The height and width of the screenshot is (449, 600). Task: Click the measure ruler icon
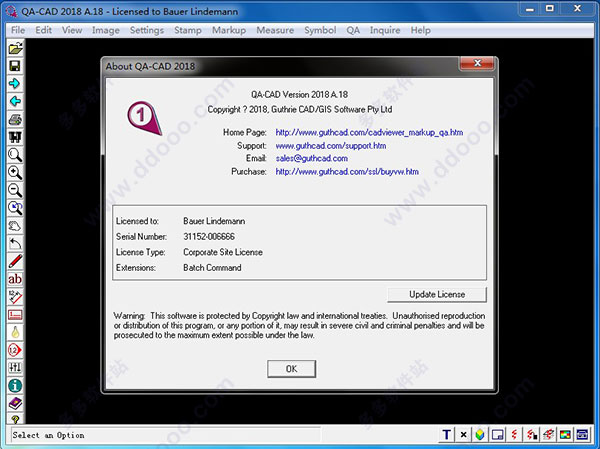point(15,296)
